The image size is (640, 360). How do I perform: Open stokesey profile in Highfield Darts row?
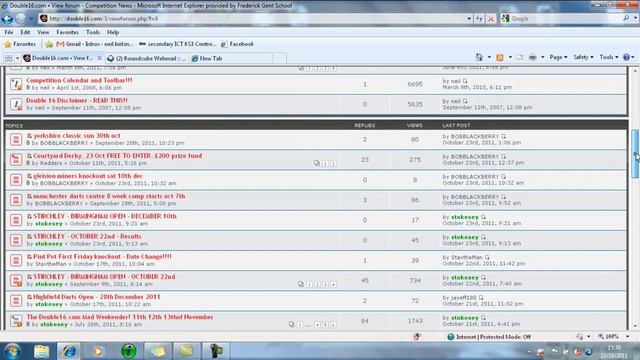49,304
